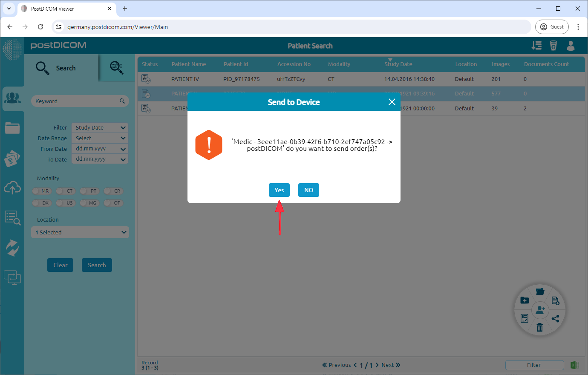Screen dimensions: 588x375
Task: Click the sync/transfer arrows icon in sidebar
Action: pos(13,248)
